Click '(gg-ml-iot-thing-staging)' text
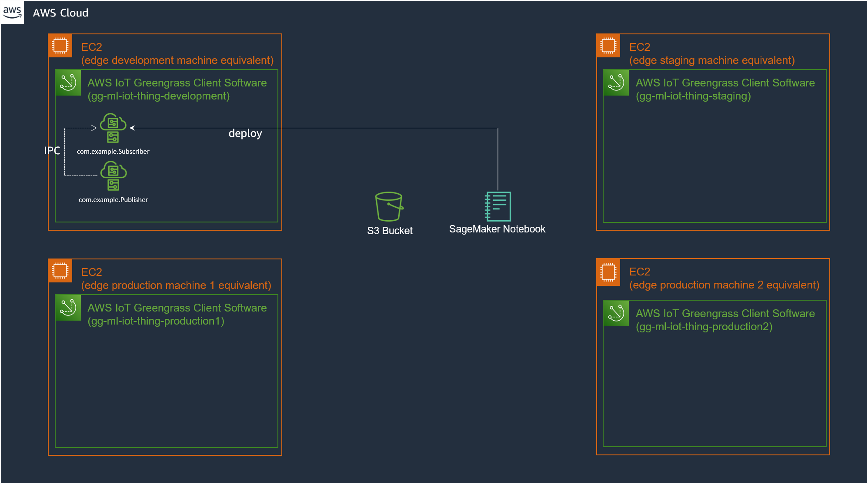This screenshot has width=868, height=484. (x=693, y=96)
